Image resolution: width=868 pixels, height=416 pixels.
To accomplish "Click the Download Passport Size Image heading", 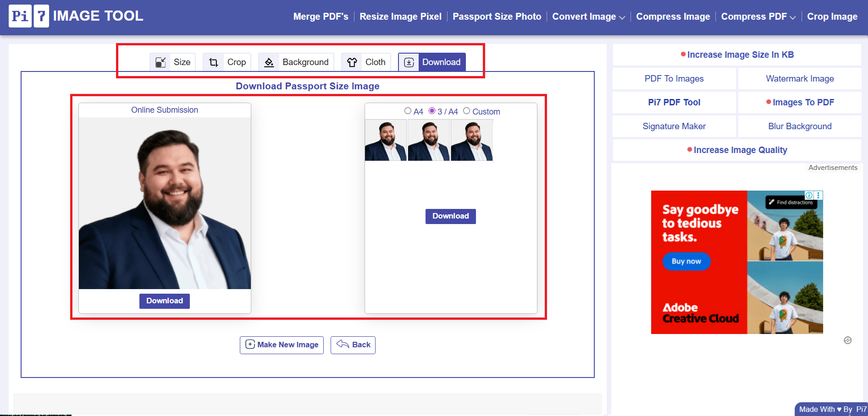I will (308, 86).
